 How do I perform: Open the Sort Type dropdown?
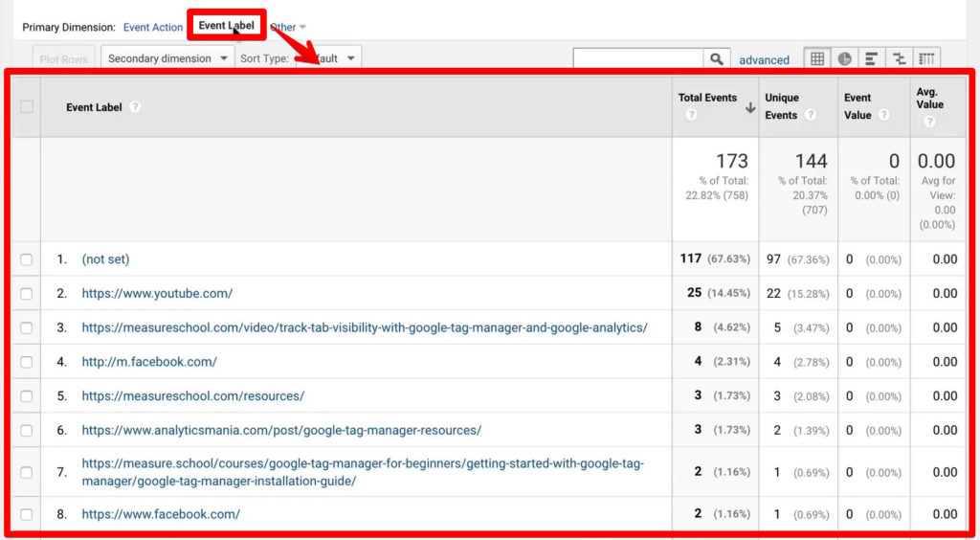point(329,58)
